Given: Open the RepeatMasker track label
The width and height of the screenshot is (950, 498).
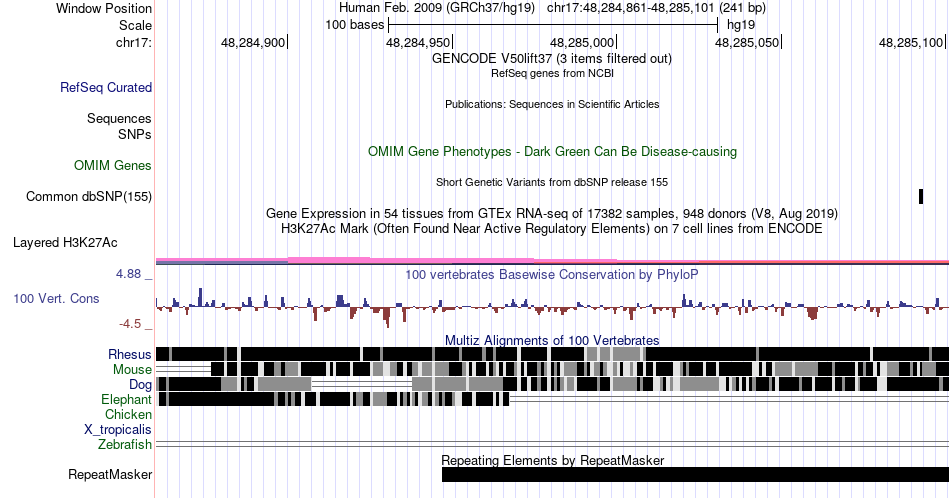Looking at the screenshot, I should point(110,474).
